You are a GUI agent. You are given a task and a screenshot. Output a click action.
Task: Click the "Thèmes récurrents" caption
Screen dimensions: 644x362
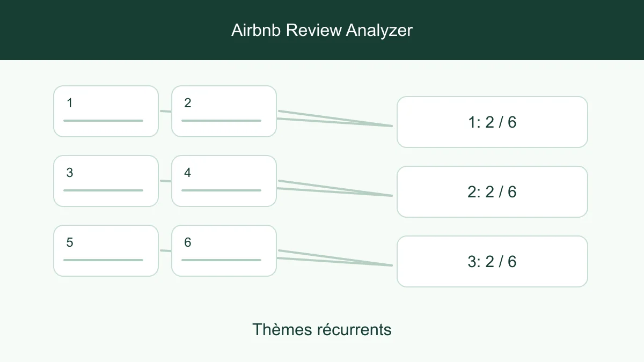point(322,329)
